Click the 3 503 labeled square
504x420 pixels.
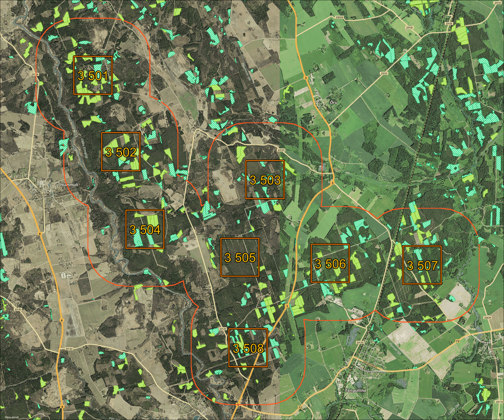(265, 180)
